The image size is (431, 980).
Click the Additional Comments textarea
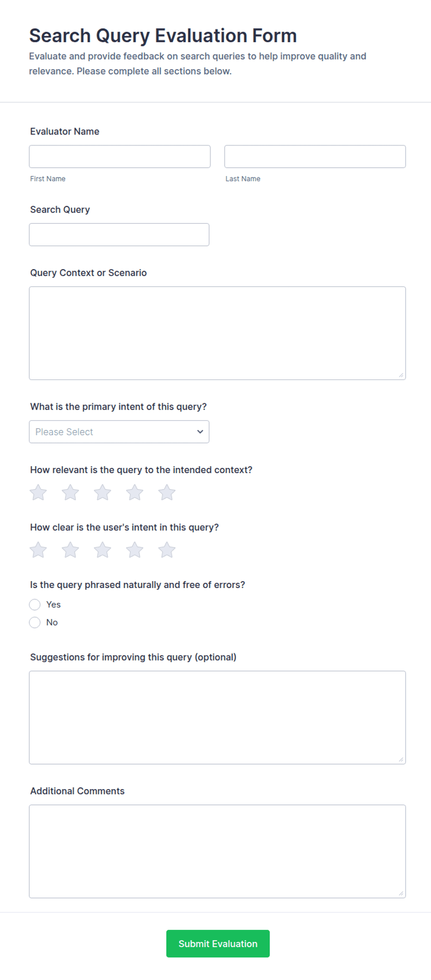coord(217,851)
